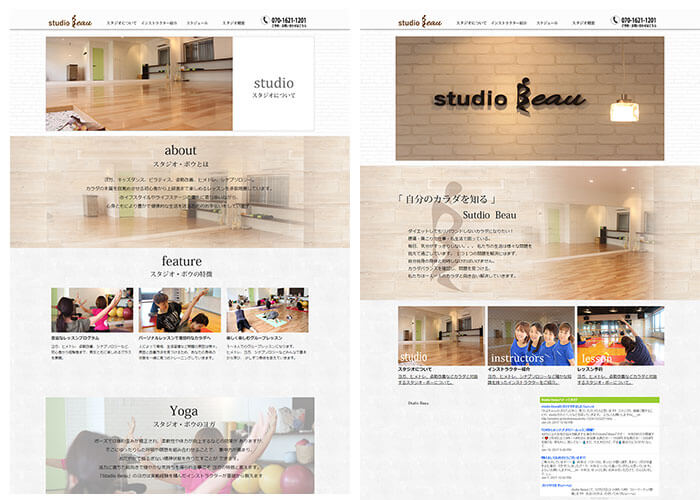Select last header menu item on left page

click(x=233, y=23)
